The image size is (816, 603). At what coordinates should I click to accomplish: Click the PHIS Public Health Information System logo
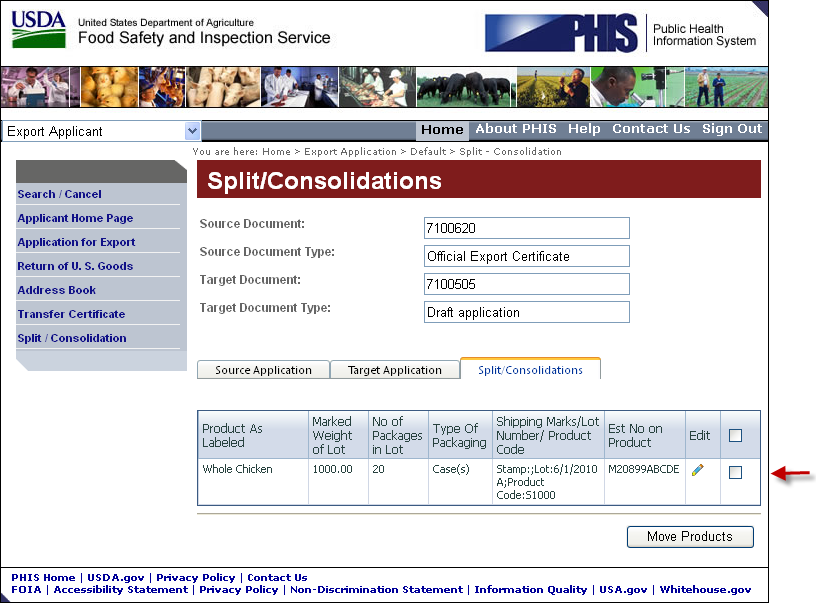click(621, 33)
